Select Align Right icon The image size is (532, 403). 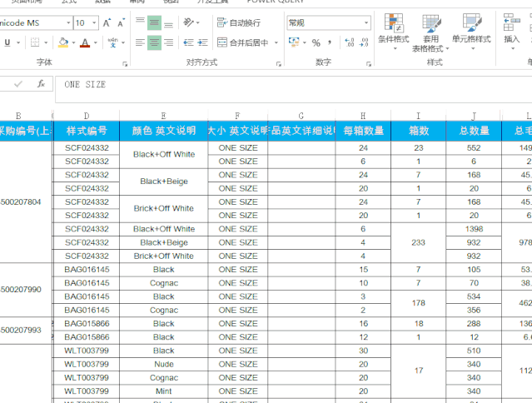(x=169, y=42)
